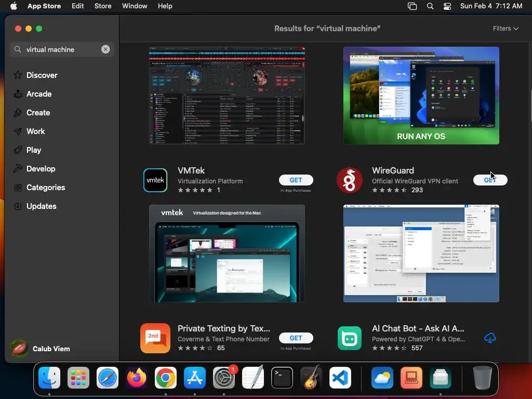Open Control Center in menu bar
The image size is (532, 399).
pyautogui.click(x=447, y=6)
